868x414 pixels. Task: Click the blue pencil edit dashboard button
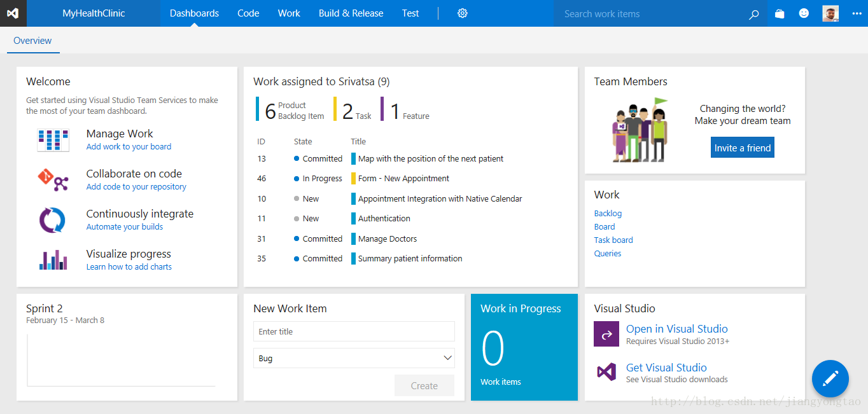point(830,378)
